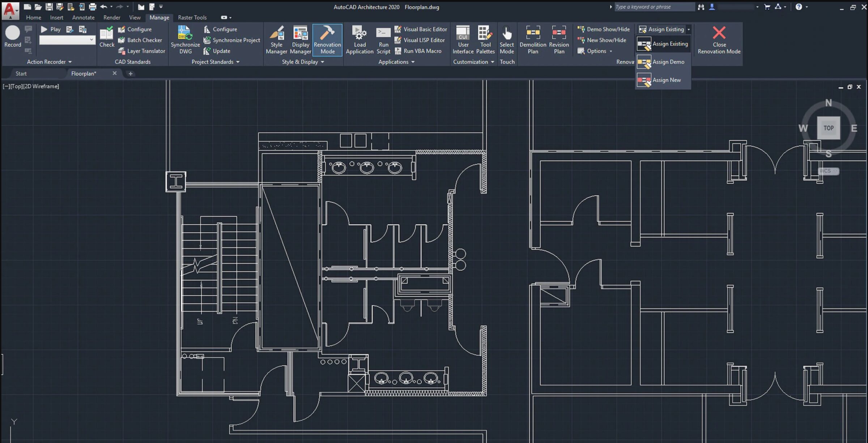Toggle New Show/Hide option

pos(601,39)
